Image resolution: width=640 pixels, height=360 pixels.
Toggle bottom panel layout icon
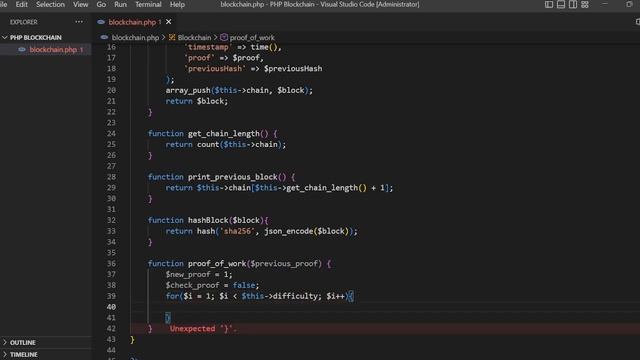[x=561, y=4]
